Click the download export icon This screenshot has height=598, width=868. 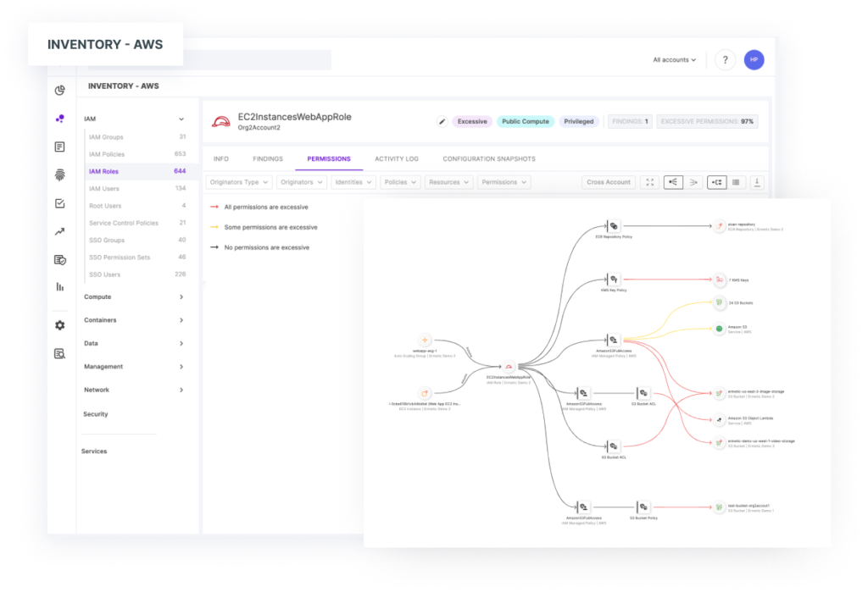coord(757,182)
